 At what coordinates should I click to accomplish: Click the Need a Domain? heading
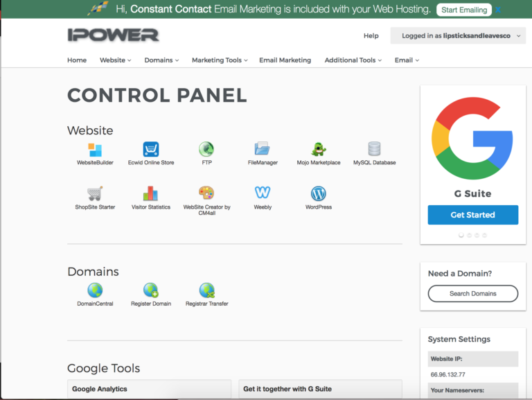(x=460, y=273)
